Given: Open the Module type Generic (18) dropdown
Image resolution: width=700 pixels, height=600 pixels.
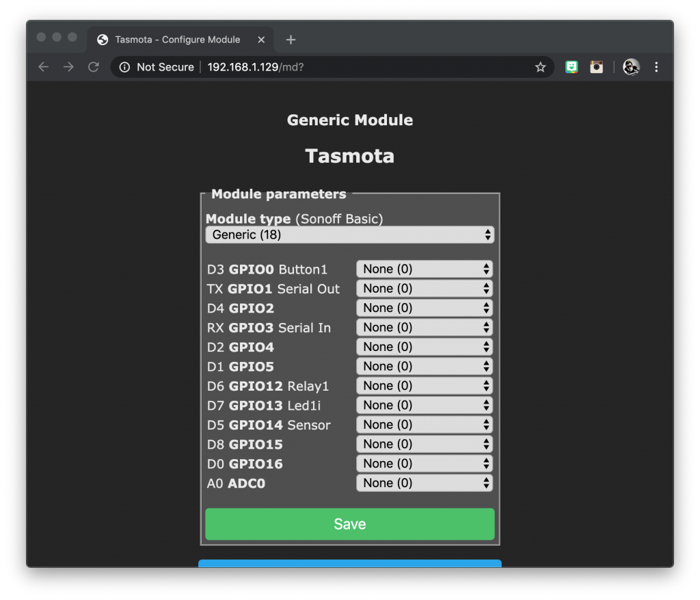Looking at the screenshot, I should [x=349, y=235].
